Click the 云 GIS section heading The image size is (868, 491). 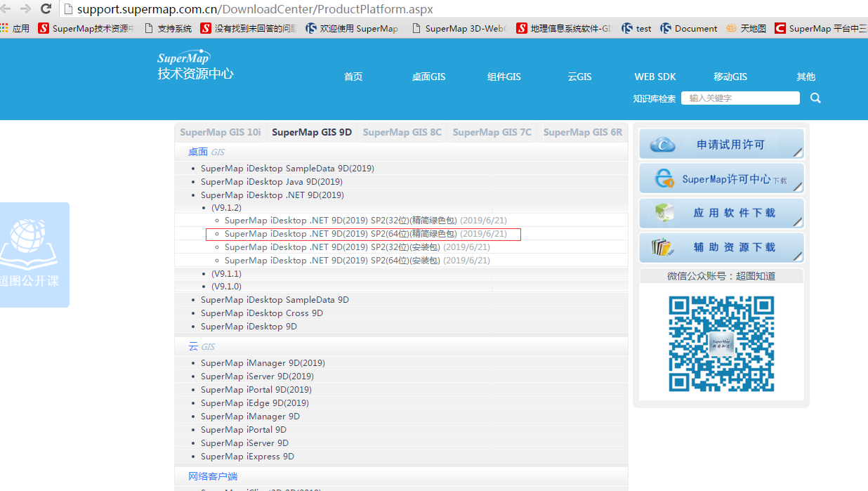[202, 346]
